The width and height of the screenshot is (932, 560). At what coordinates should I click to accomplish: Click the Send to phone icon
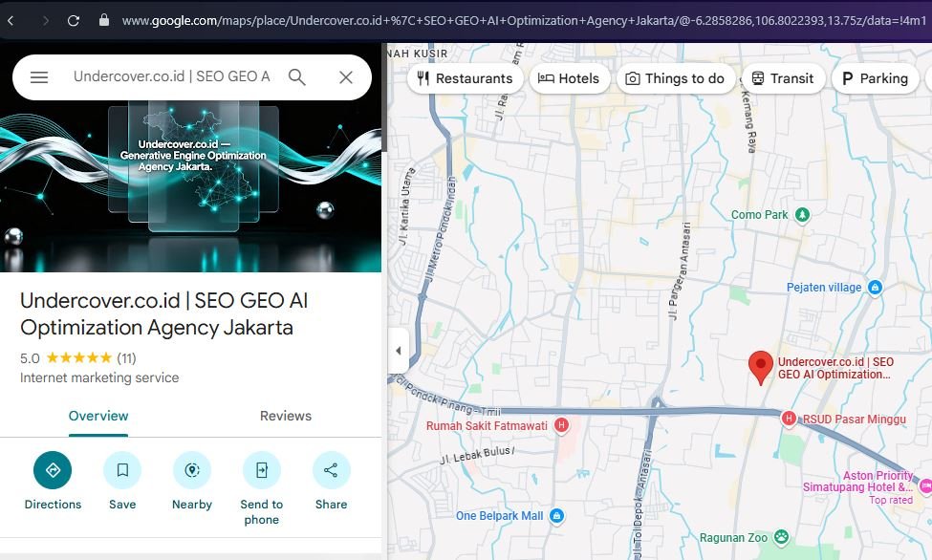point(261,470)
